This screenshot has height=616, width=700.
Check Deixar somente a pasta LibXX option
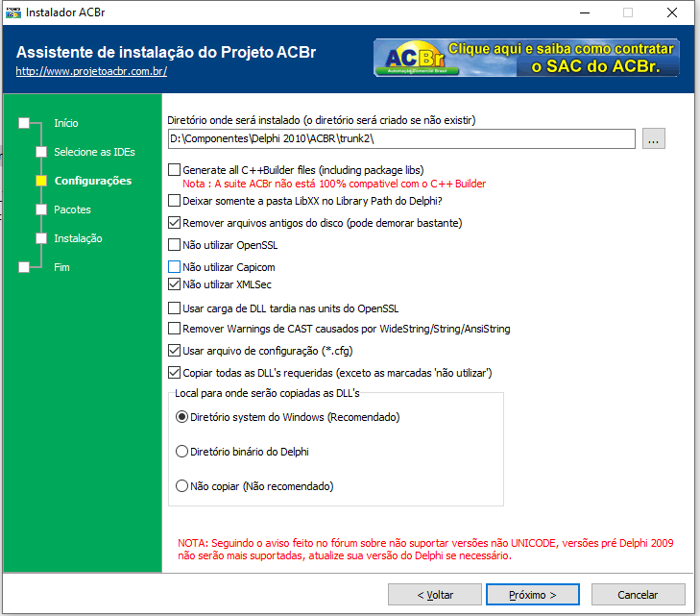point(174,201)
